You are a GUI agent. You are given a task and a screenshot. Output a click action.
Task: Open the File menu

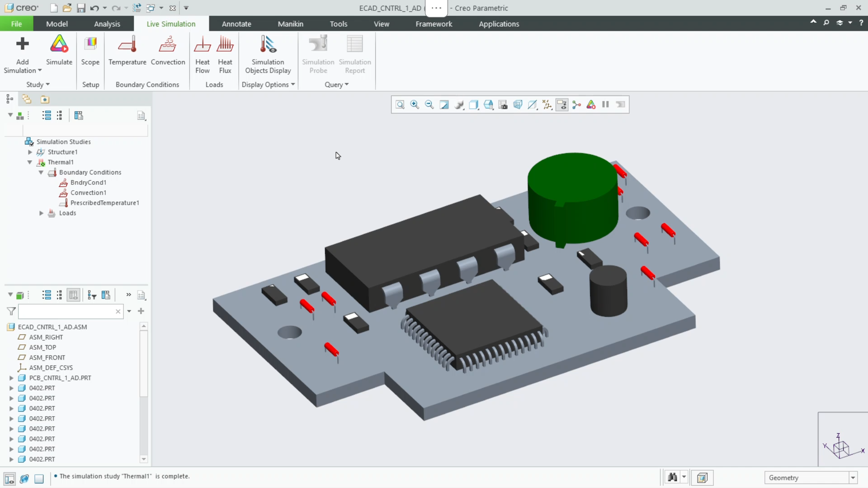tap(16, 23)
